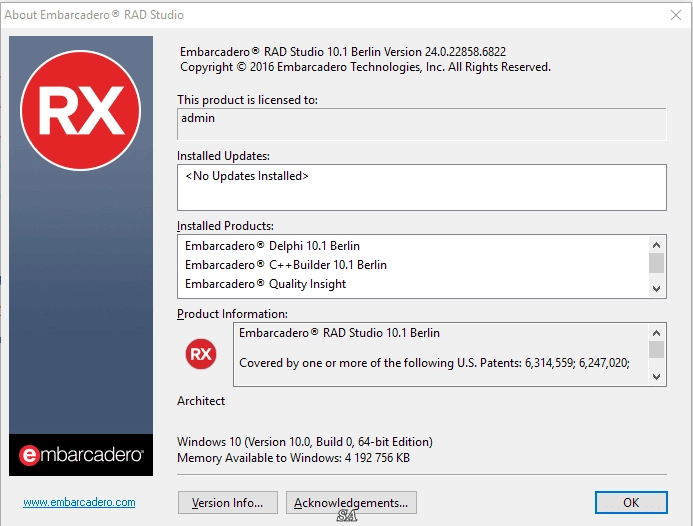Click the OK button
Image resolution: width=693 pixels, height=526 pixels.
(x=631, y=503)
